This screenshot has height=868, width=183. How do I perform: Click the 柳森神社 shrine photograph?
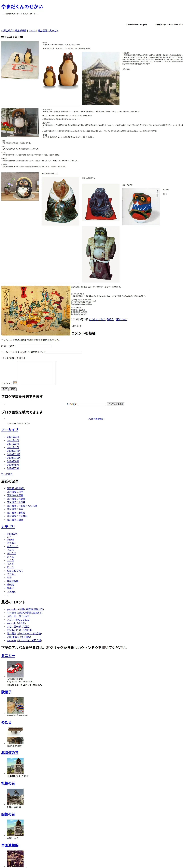point(101,78)
